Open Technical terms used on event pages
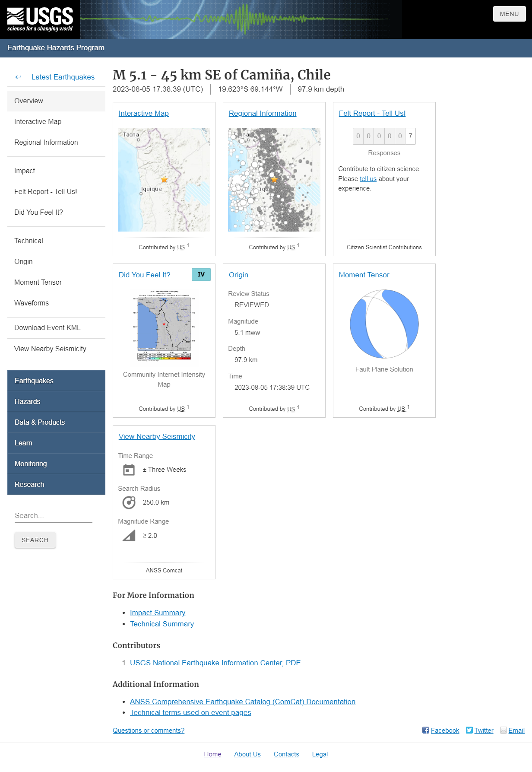This screenshot has height=772, width=532. (x=190, y=712)
